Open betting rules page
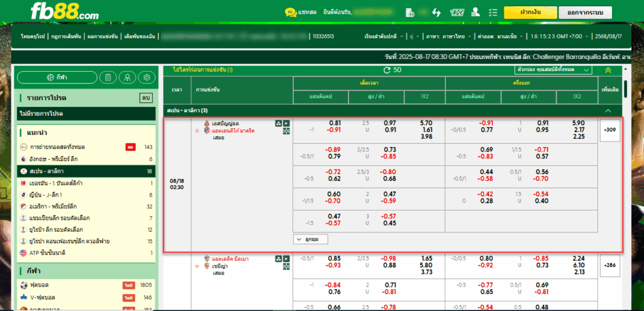644x311 pixels. point(65,36)
